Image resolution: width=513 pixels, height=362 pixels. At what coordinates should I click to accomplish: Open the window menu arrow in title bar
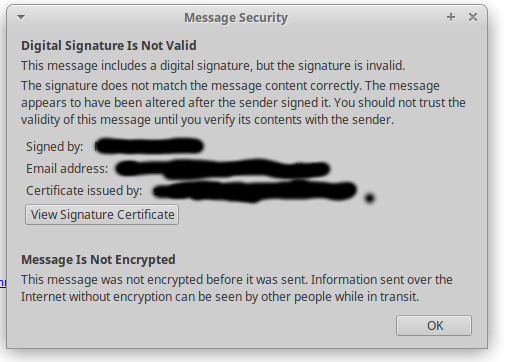click(21, 17)
